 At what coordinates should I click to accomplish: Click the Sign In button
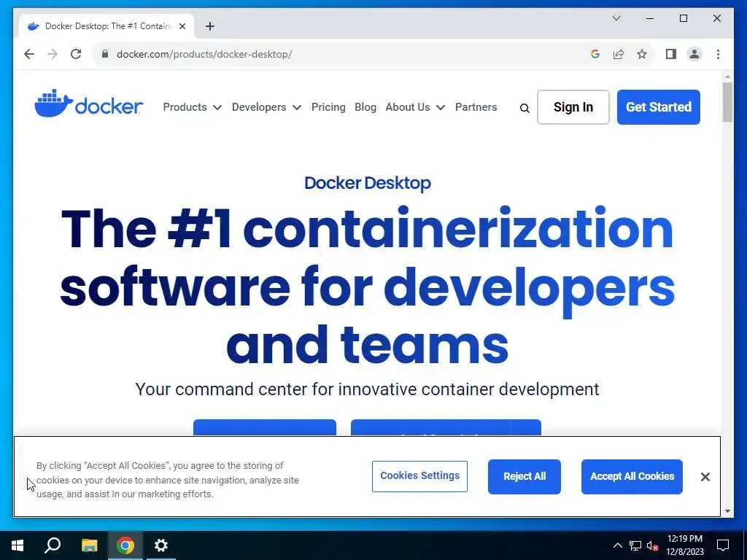573,107
